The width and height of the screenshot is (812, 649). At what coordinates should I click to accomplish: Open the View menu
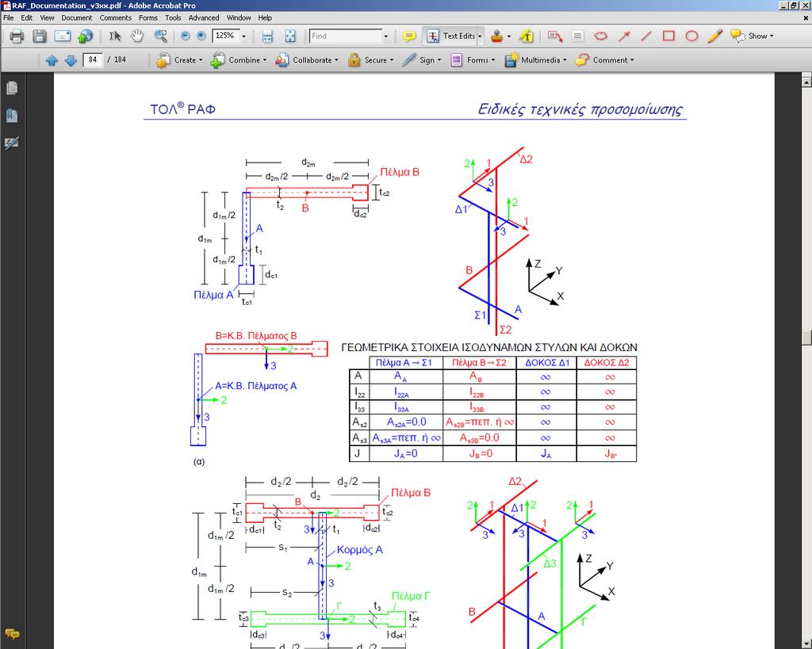click(47, 17)
